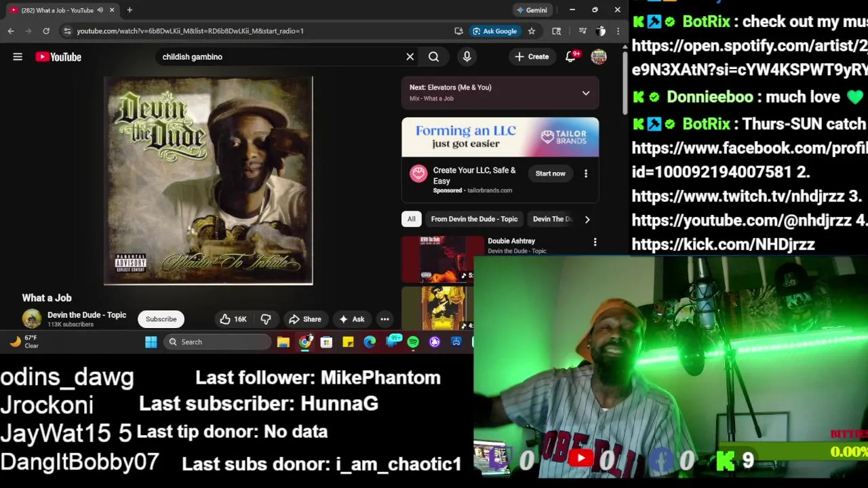
Task: Open Devin the Dude - Topic channel link
Action: [87, 315]
